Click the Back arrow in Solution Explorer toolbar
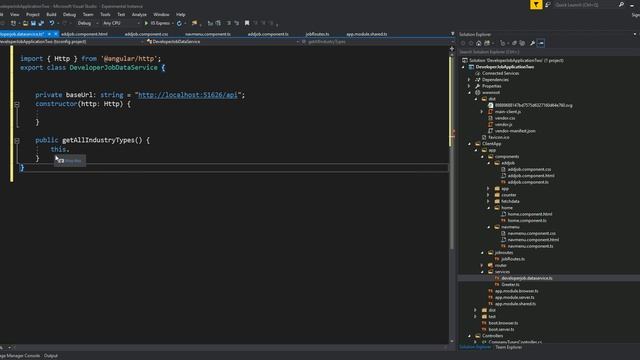Viewport: 640px width, 360px height. pyautogui.click(x=463, y=43)
